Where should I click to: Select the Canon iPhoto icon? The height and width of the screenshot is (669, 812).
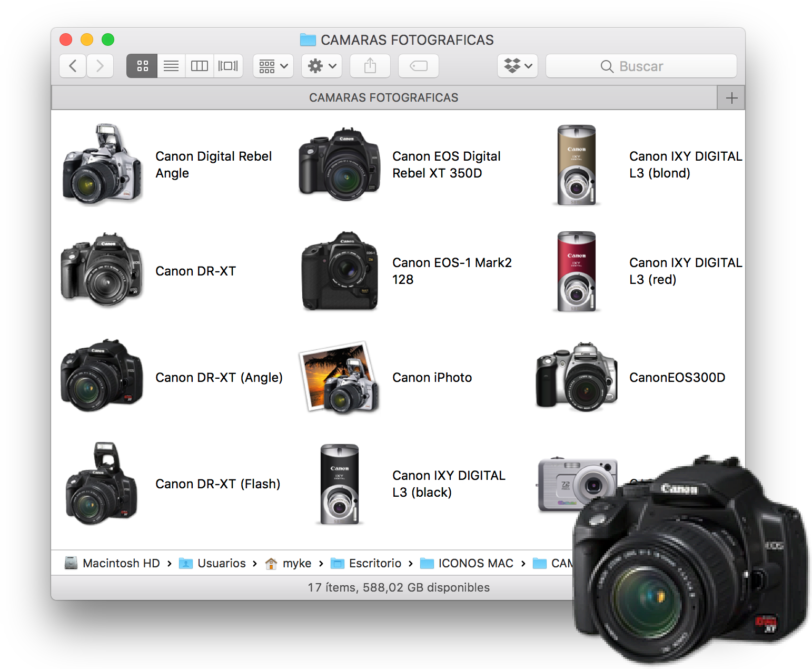click(339, 377)
